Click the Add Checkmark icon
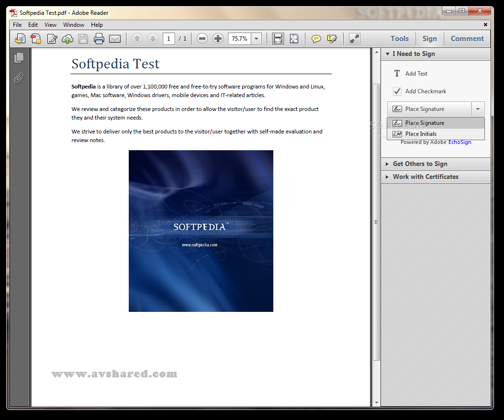This screenshot has width=504, height=420. [x=397, y=91]
